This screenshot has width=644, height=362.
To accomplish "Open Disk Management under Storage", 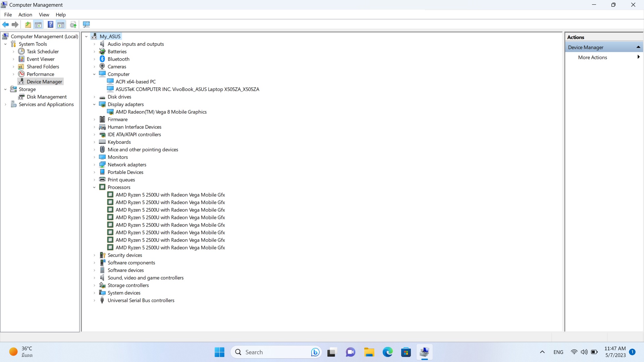I will pyautogui.click(x=47, y=97).
